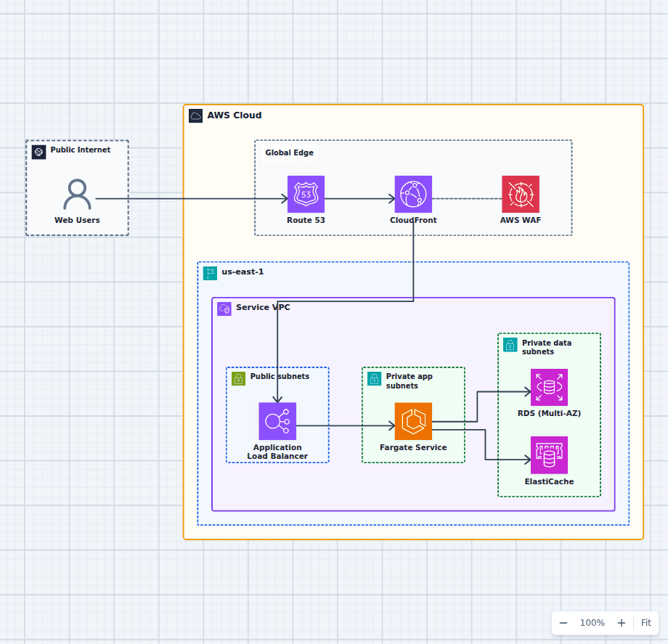Select the Route 53 to CloudFront arrow
Screen dimensions: 668x644
359,198
